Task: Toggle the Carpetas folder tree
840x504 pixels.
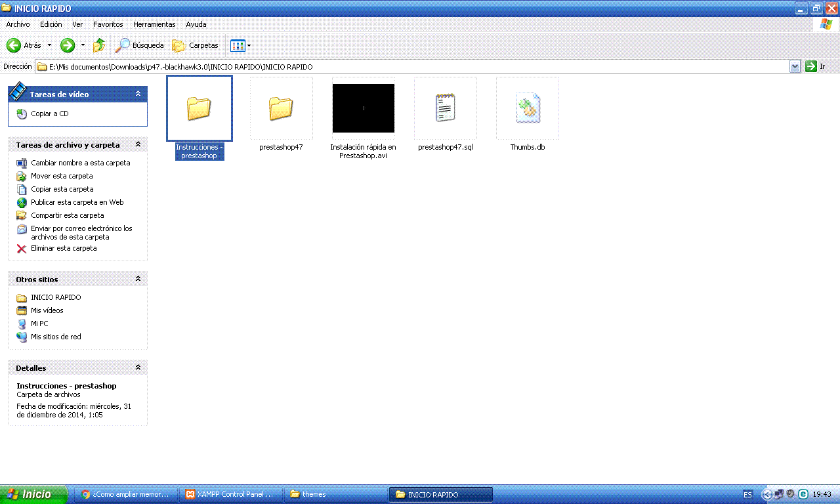Action: (x=195, y=45)
